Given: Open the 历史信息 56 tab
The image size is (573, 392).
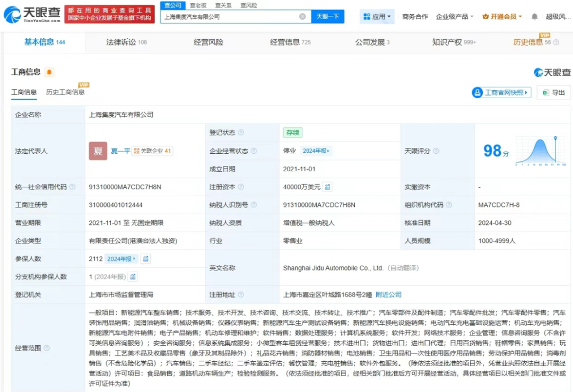Looking at the screenshot, I should (x=532, y=42).
